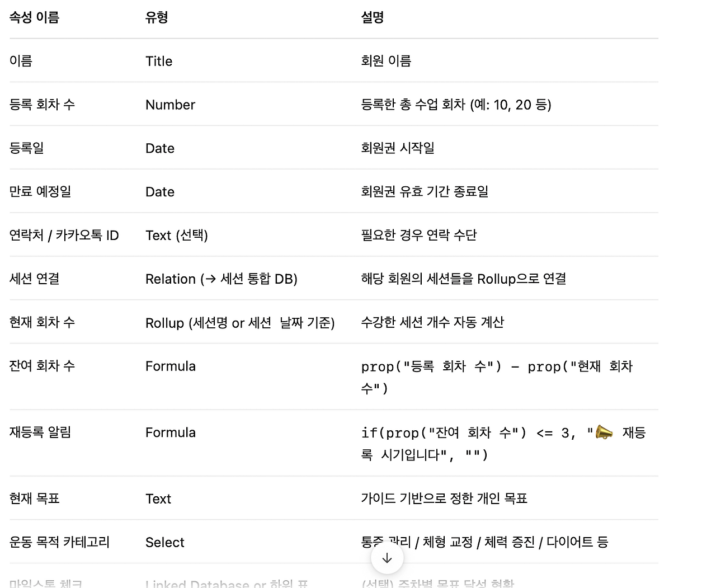716x588 pixels.
Task: Select the 재등록 알림 if-formula text
Action: [x=503, y=444]
